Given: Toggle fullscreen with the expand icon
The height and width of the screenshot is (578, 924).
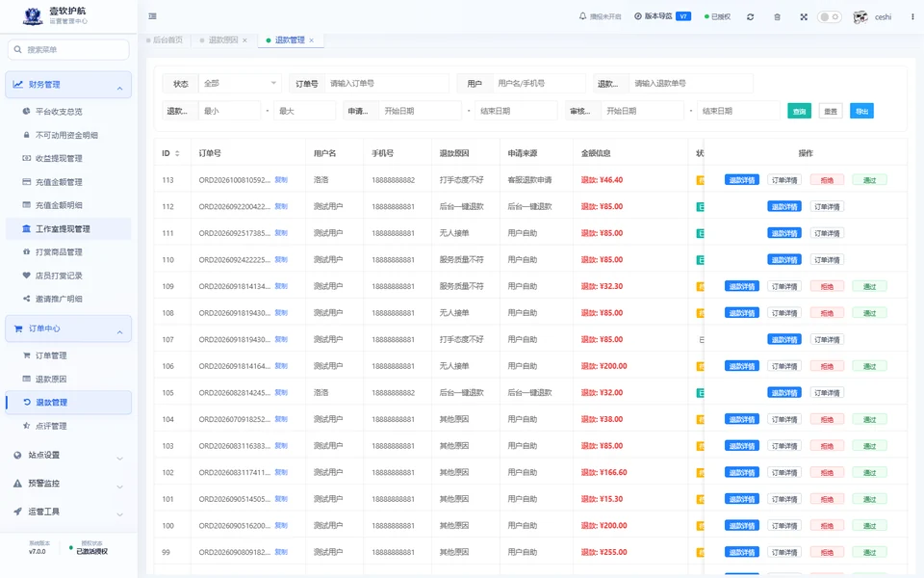Looking at the screenshot, I should (803, 17).
